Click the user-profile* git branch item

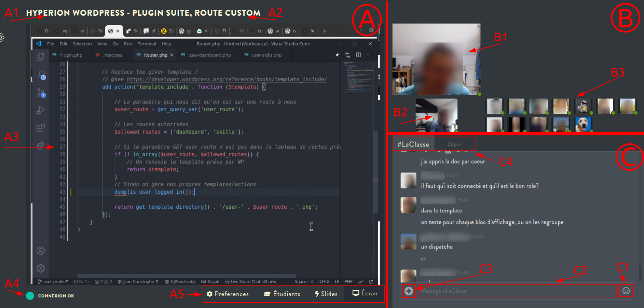53,282
